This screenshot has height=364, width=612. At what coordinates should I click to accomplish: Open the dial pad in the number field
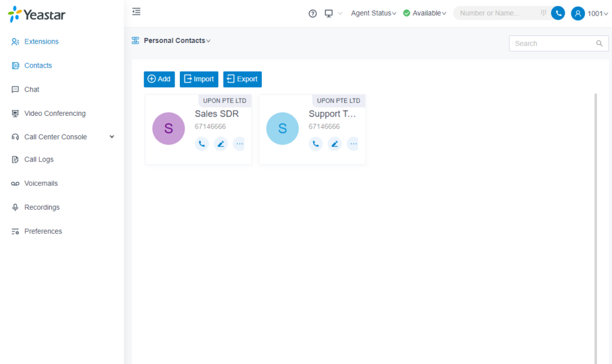point(543,13)
